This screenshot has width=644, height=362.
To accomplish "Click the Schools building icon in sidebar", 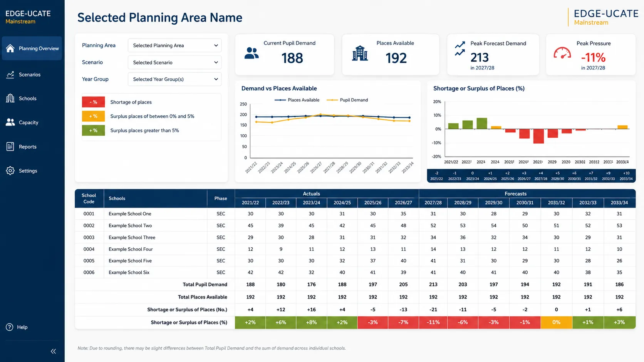I will pos(10,98).
